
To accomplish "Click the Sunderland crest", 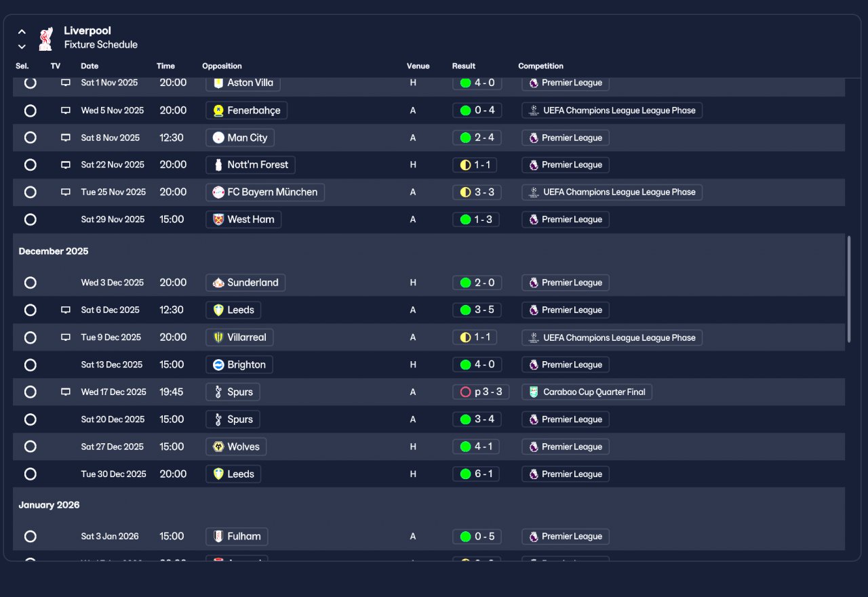I will coord(218,283).
